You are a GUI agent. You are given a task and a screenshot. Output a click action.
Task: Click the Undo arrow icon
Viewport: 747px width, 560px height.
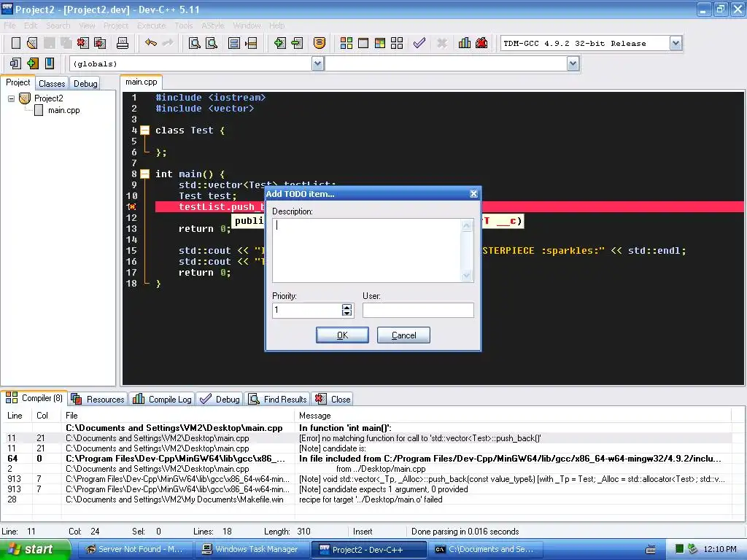pyautogui.click(x=151, y=43)
